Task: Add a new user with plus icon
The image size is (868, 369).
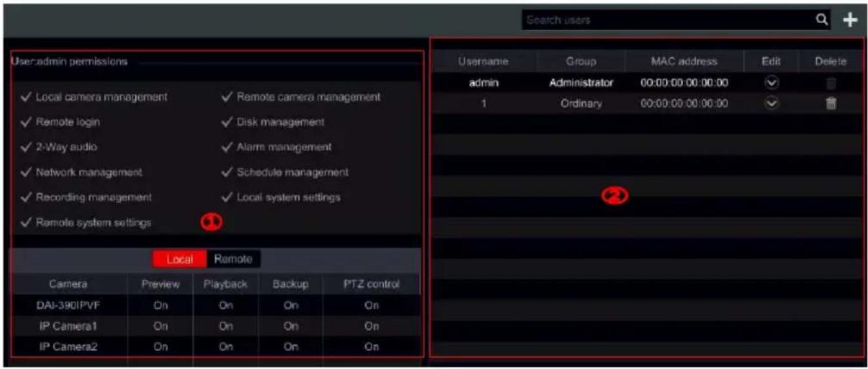Action: click(x=851, y=21)
